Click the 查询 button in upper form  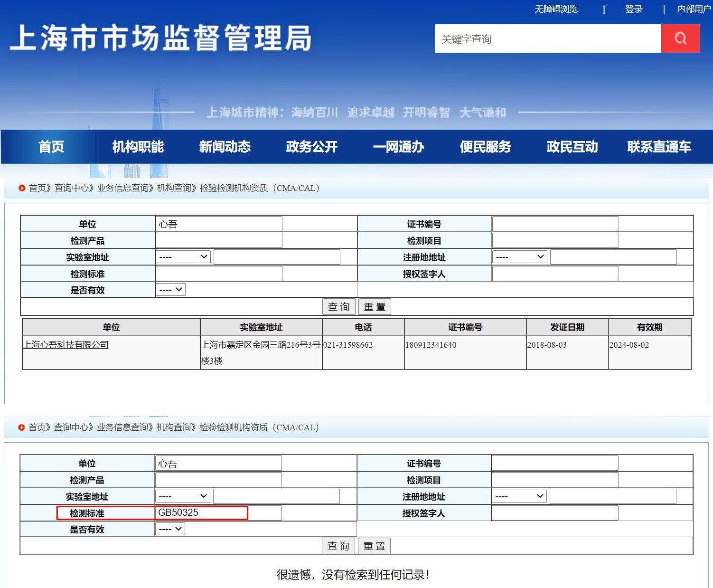click(x=338, y=307)
